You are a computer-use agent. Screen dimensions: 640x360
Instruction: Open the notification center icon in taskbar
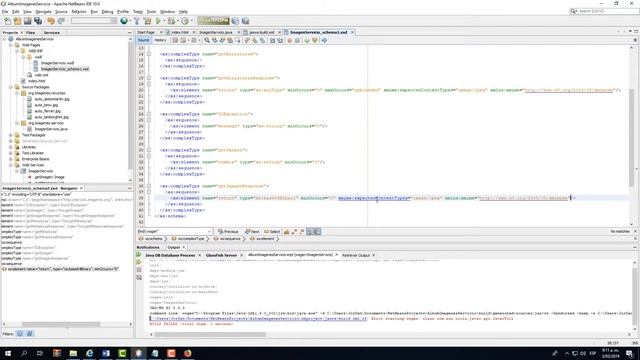click(x=629, y=353)
